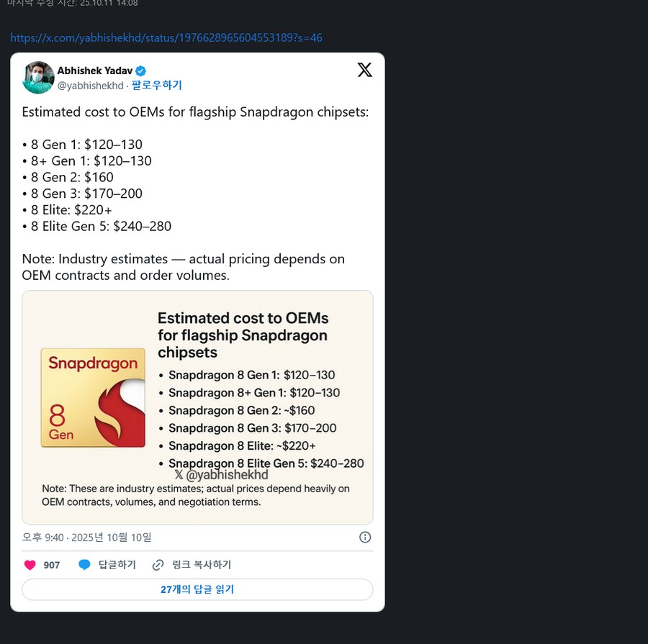Click the @yabhishekhd watermark in the image
Viewport: 648px width, 644px height.
point(222,475)
